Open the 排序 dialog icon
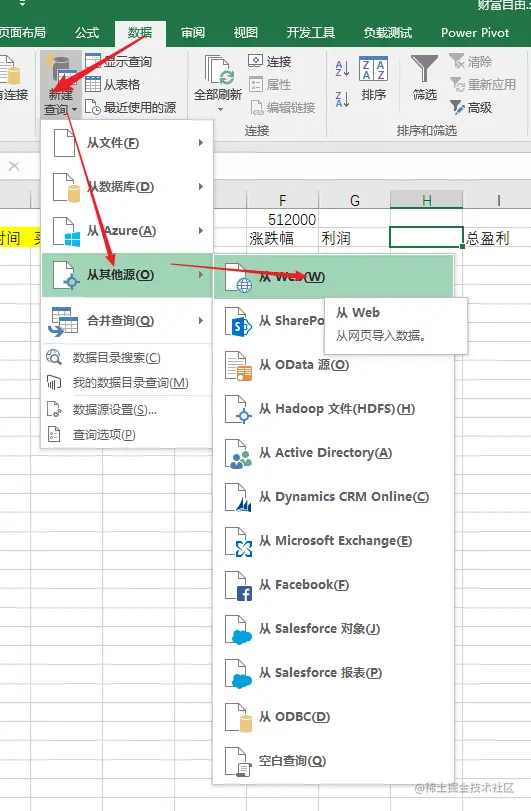Screen dimensions: 531x811 pyautogui.click(x=373, y=69)
